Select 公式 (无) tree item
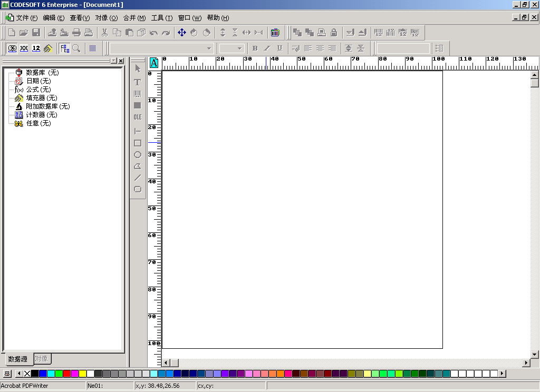The height and width of the screenshot is (392, 540). pyautogui.click(x=38, y=90)
